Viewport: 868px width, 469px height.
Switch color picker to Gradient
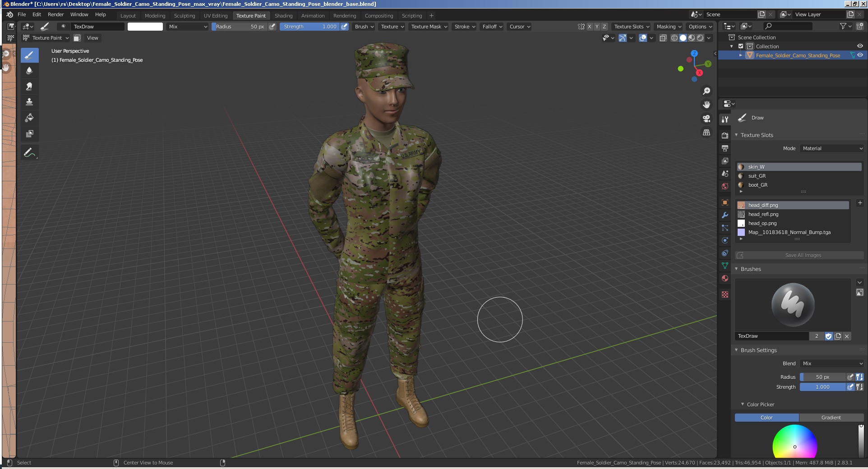831,418
